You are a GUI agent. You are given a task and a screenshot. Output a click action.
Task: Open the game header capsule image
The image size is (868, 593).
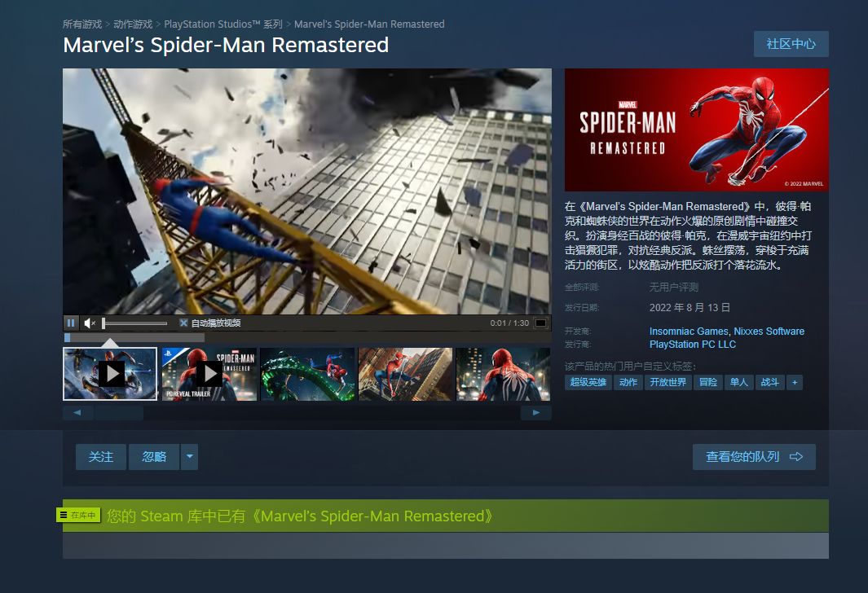coord(696,130)
